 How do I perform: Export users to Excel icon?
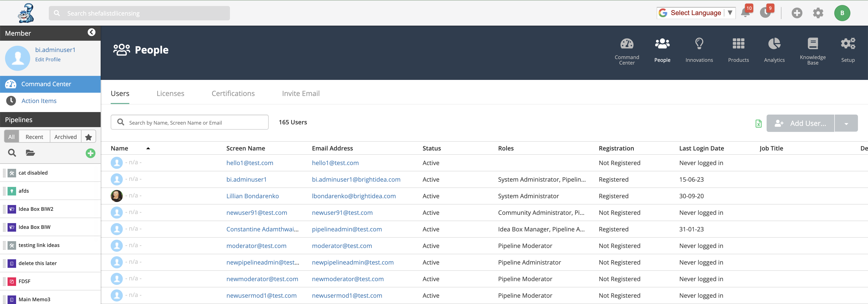coord(758,124)
